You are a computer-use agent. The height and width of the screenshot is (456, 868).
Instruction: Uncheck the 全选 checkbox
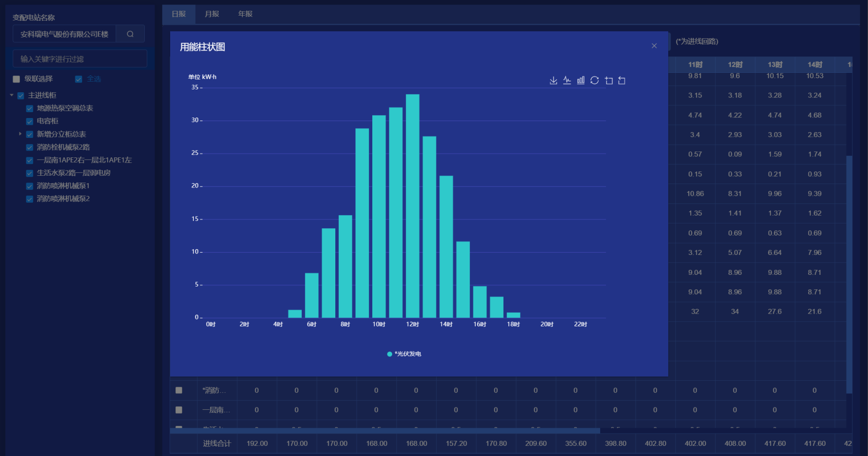pyautogui.click(x=78, y=79)
